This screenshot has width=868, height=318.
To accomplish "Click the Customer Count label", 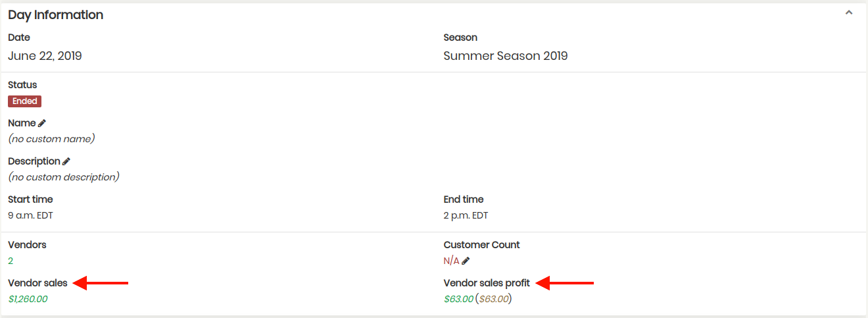I will tap(481, 245).
